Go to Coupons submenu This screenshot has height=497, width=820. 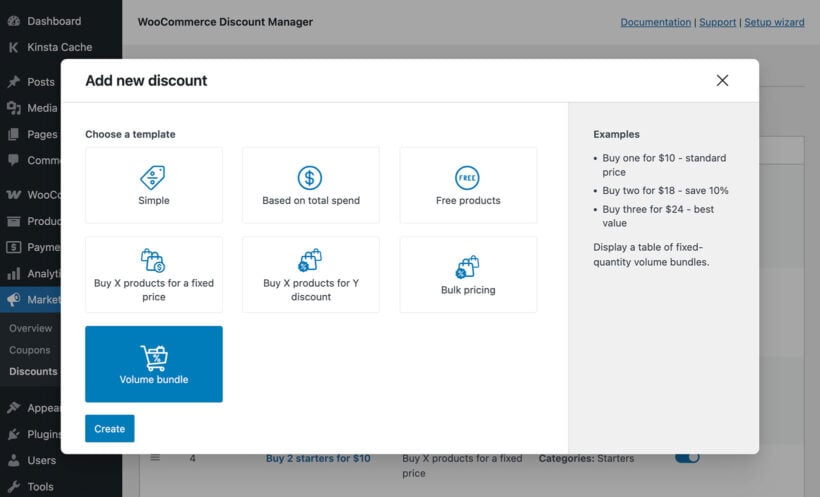30,350
